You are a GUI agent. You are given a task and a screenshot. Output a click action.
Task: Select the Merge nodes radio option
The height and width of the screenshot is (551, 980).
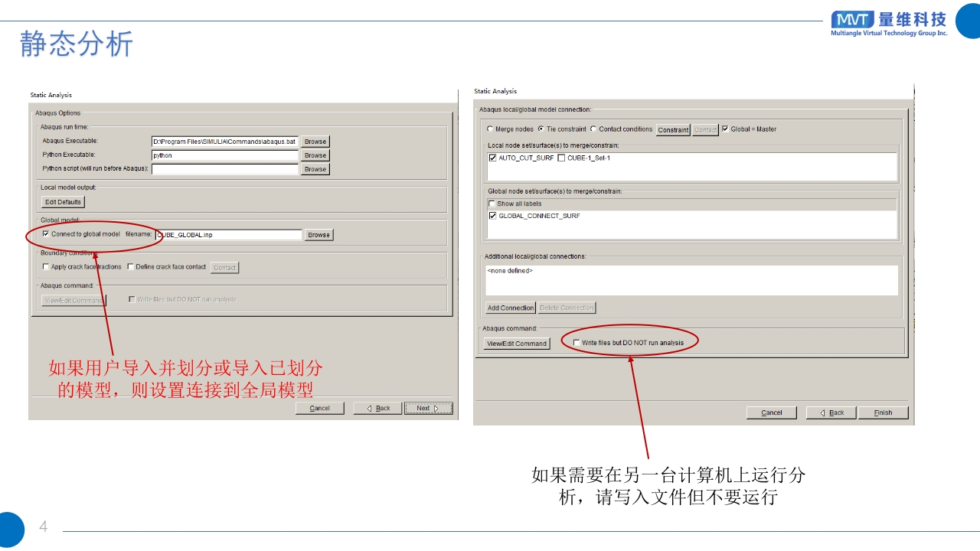click(x=490, y=129)
